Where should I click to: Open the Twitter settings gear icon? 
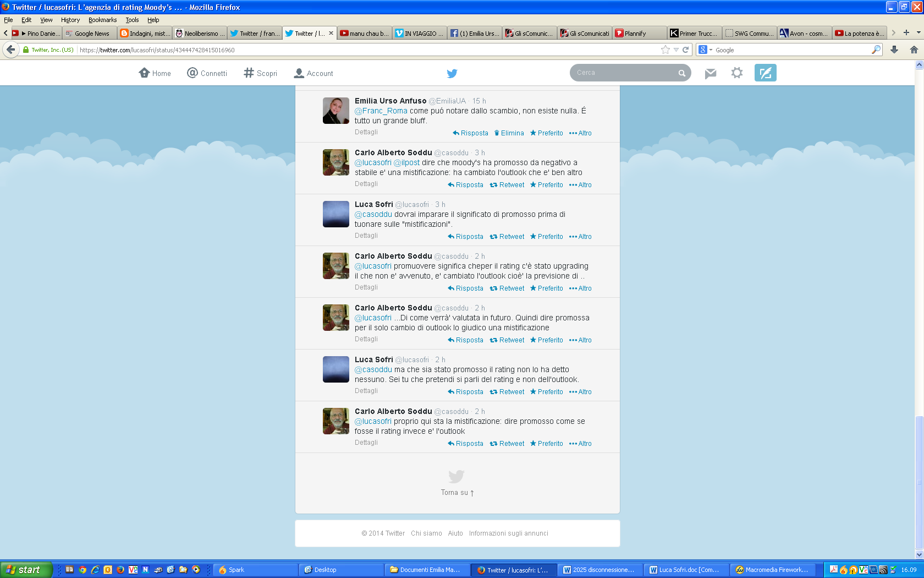pyautogui.click(x=737, y=73)
